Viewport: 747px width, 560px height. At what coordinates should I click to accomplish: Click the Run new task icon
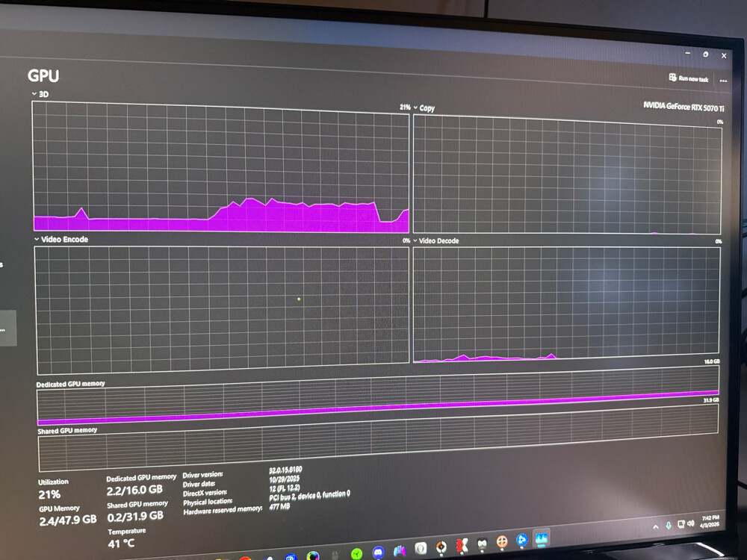coord(673,77)
